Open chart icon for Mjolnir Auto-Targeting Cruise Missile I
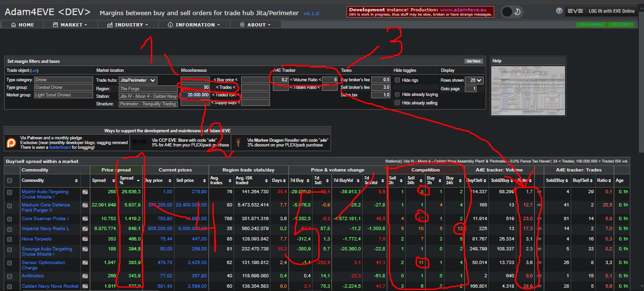The height and width of the screenshot is (291, 644). pos(85,192)
